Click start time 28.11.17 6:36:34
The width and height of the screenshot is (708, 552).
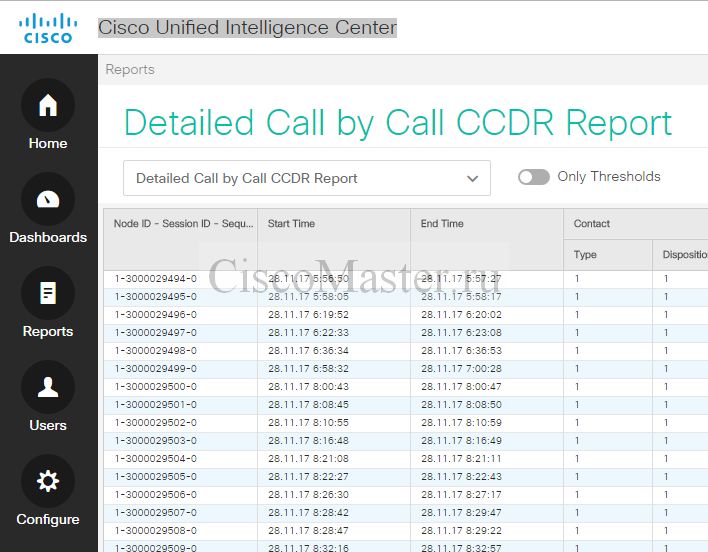[x=308, y=351]
